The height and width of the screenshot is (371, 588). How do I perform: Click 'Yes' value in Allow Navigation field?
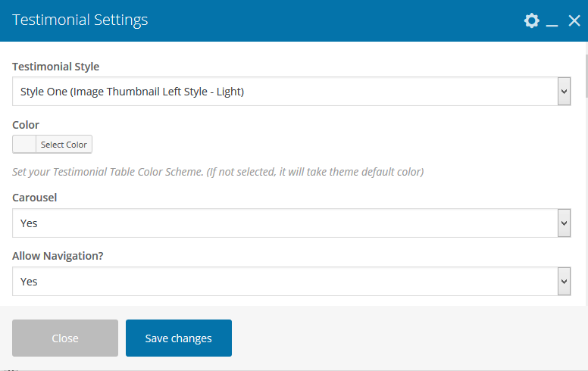click(29, 282)
